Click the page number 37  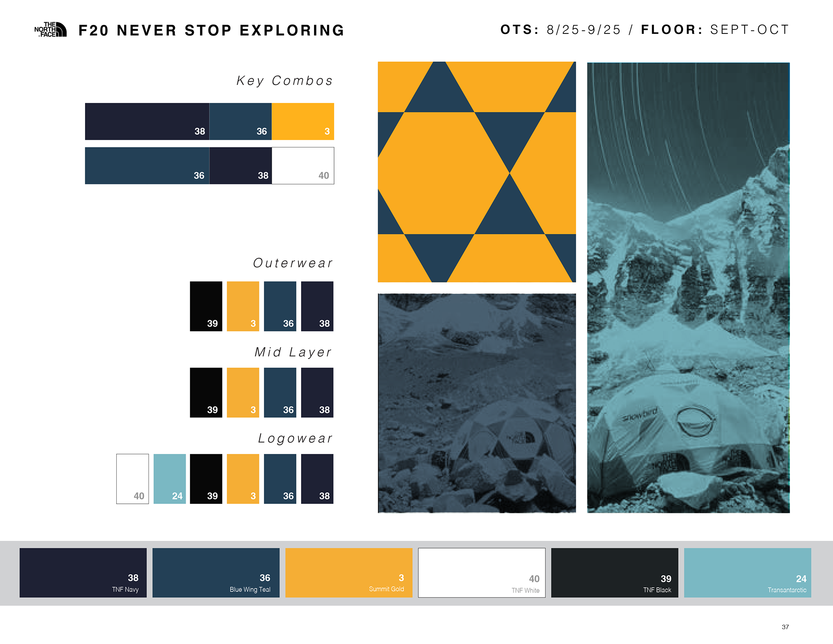coord(785,627)
